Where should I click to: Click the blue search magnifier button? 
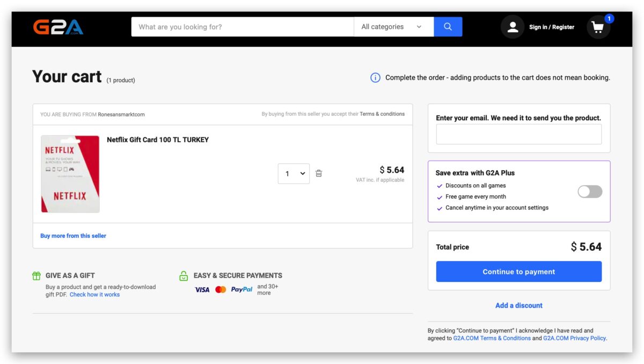[x=448, y=27]
